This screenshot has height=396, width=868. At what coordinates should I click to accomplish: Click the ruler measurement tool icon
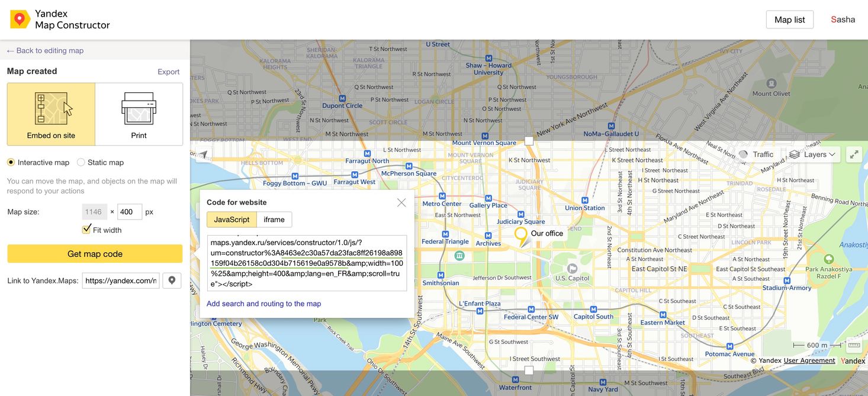[x=854, y=345]
